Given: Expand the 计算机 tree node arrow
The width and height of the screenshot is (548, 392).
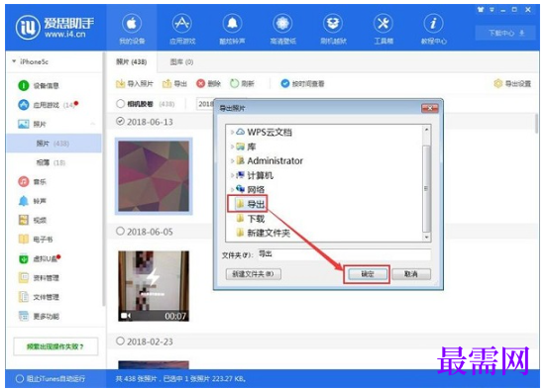Looking at the screenshot, I should [232, 175].
